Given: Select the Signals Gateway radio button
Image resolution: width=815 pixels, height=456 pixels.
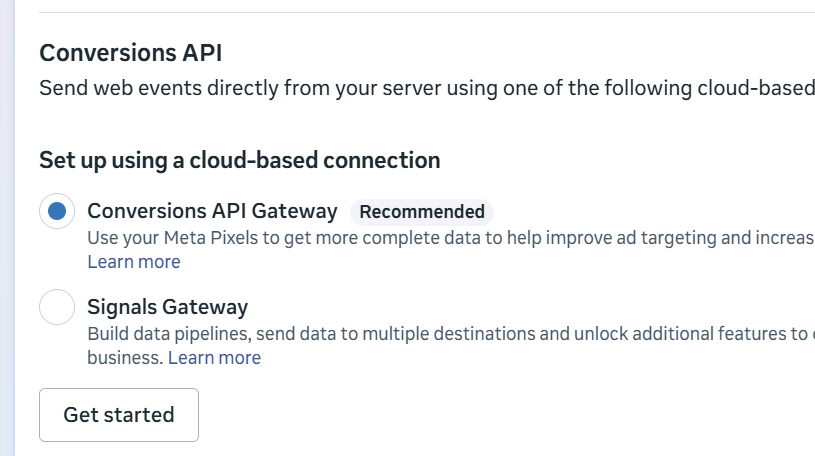Looking at the screenshot, I should (57, 307).
